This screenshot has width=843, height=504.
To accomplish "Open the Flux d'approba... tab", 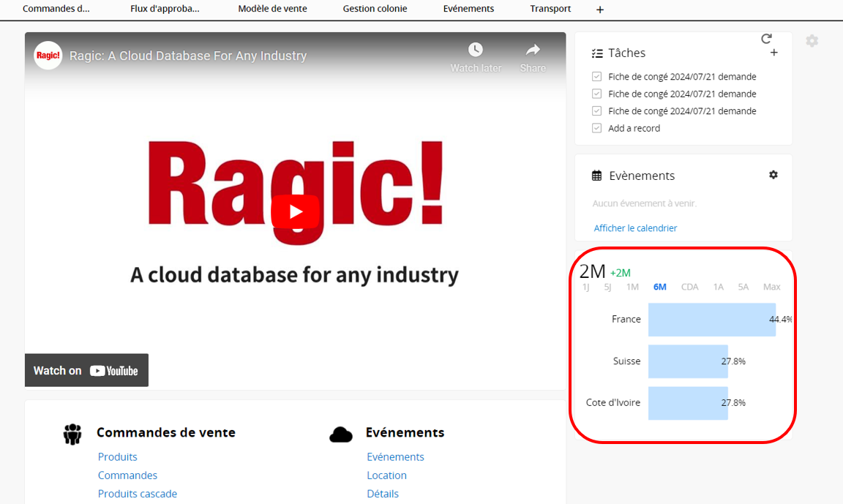I will 165,9.
